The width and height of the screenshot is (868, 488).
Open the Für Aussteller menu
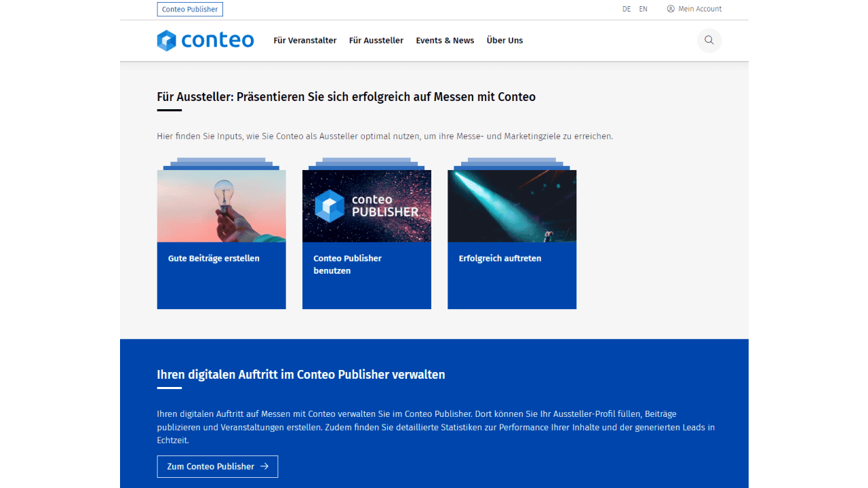[376, 41]
